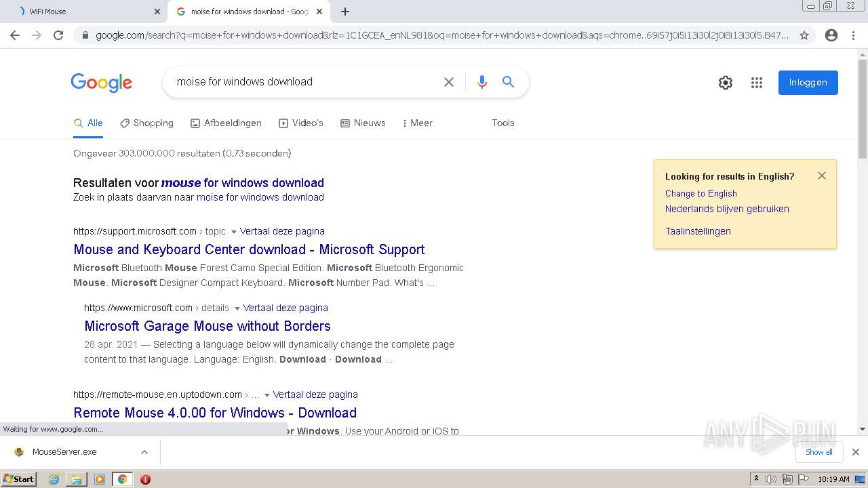Switch to the Afbeeldingen tab

click(x=226, y=123)
